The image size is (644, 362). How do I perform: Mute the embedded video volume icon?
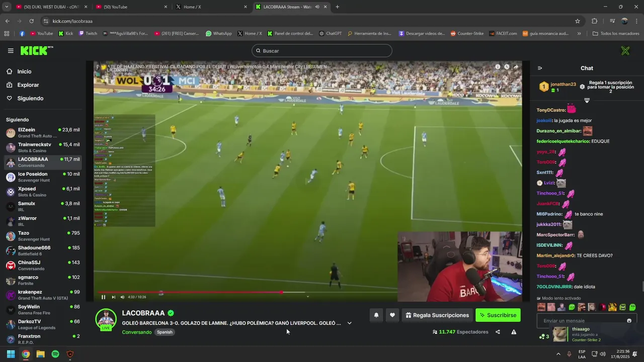coord(121,297)
